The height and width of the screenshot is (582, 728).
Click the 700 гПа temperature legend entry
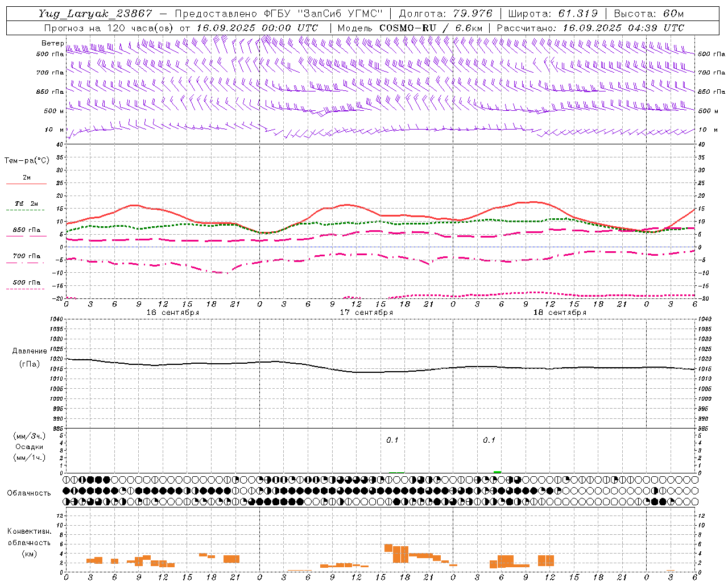26,256
